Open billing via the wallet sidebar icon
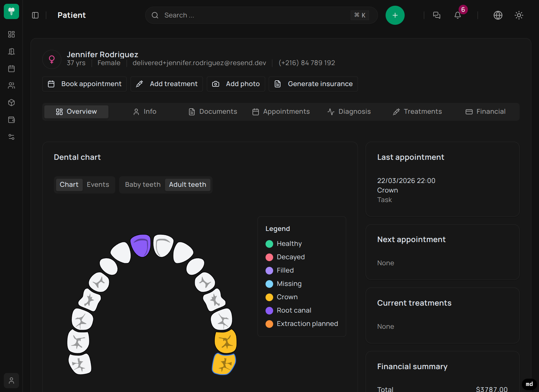539x392 pixels. pyautogui.click(x=11, y=120)
